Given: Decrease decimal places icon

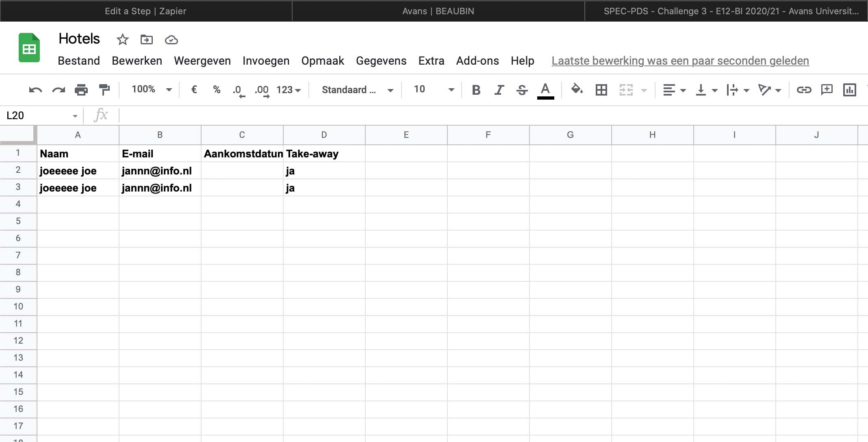Looking at the screenshot, I should pyautogui.click(x=239, y=90).
